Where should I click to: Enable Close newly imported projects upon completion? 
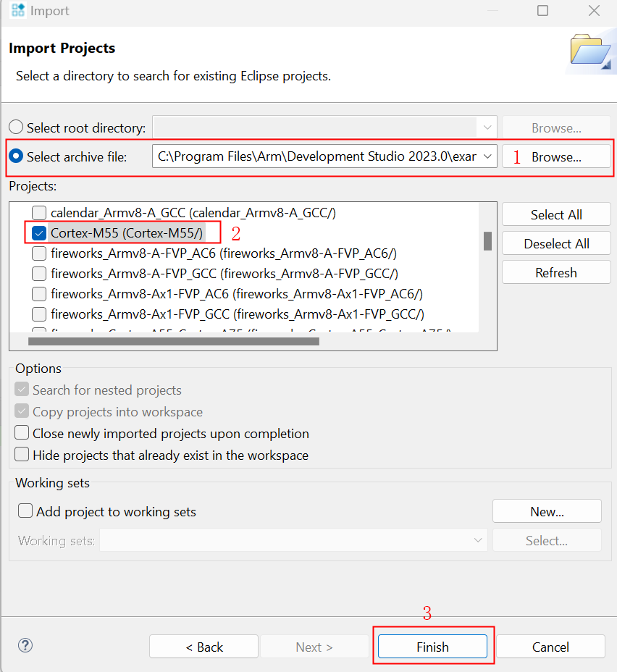pyautogui.click(x=22, y=433)
